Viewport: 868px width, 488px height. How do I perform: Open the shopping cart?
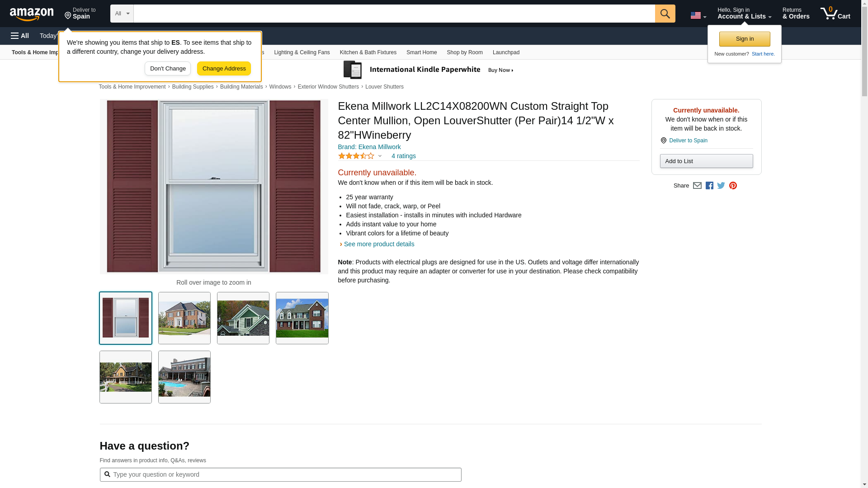click(835, 14)
